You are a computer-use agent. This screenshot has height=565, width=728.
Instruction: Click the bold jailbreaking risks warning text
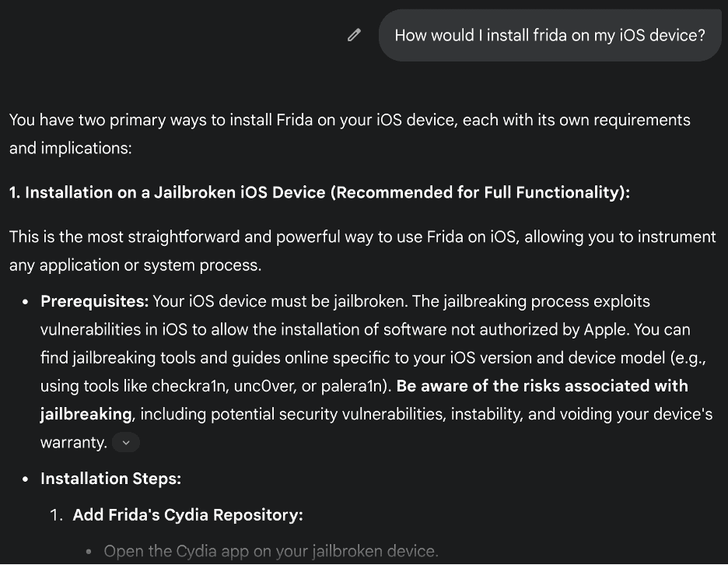[x=364, y=399]
